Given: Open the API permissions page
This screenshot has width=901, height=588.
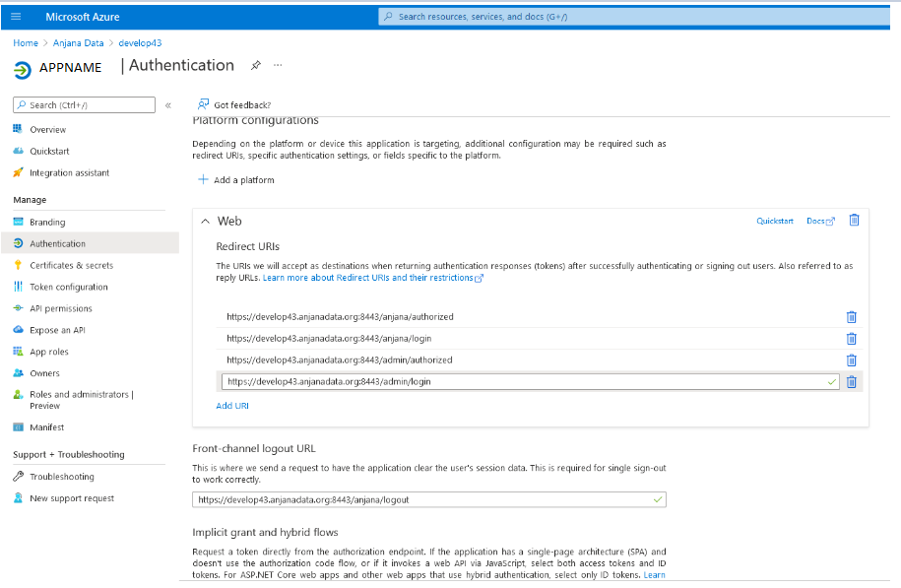Looking at the screenshot, I should tap(60, 309).
